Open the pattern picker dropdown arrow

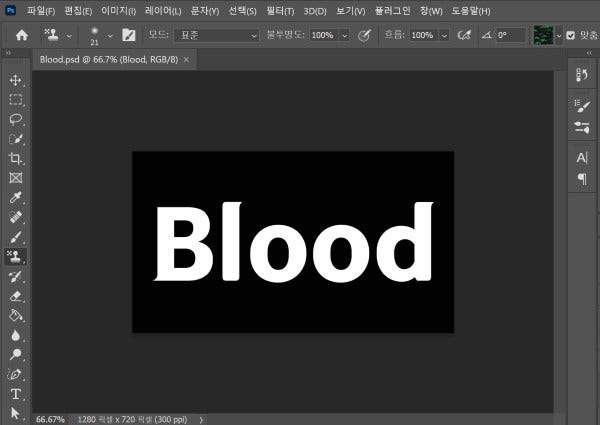[x=559, y=36]
